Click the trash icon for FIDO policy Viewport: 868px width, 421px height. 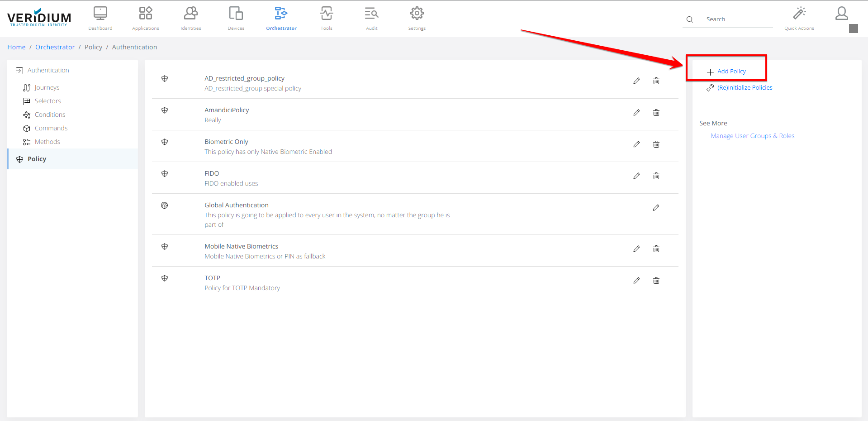[656, 176]
